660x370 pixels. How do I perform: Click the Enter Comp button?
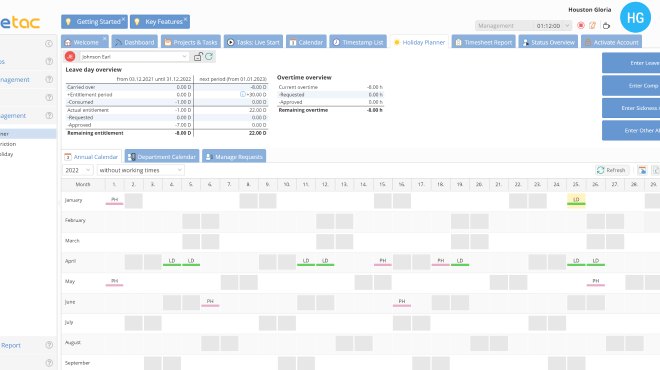click(631, 85)
